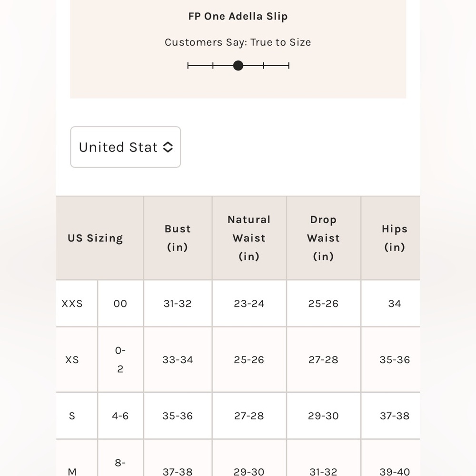Select the Natural Waist (in) column header
Screen dimensions: 476x476
coord(249,238)
